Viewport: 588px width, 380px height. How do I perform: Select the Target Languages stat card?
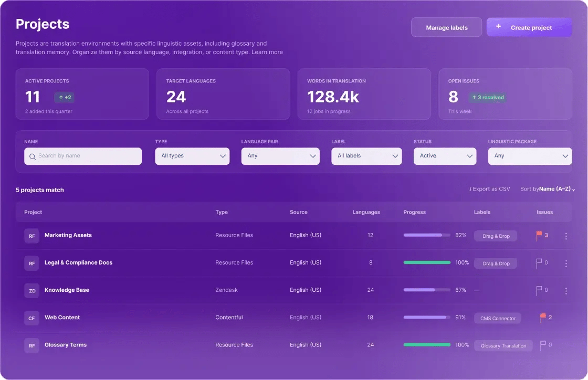coord(223,94)
